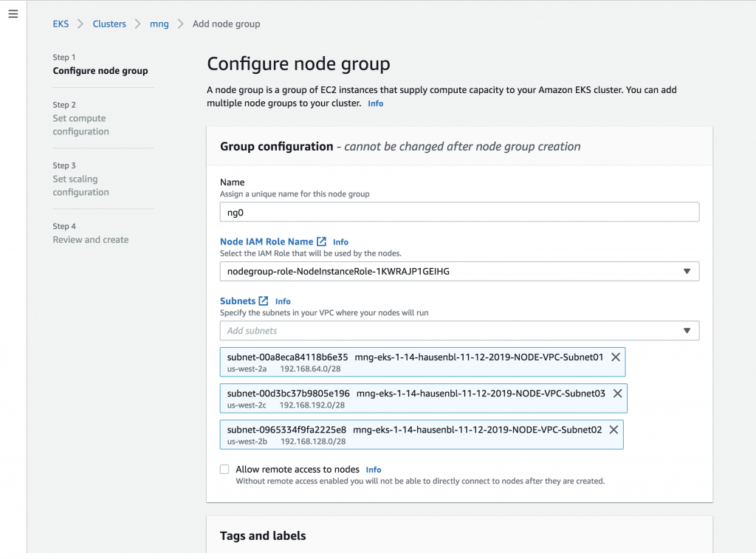Remove subnet ending in Subnet01
756x559 pixels.
coord(616,357)
